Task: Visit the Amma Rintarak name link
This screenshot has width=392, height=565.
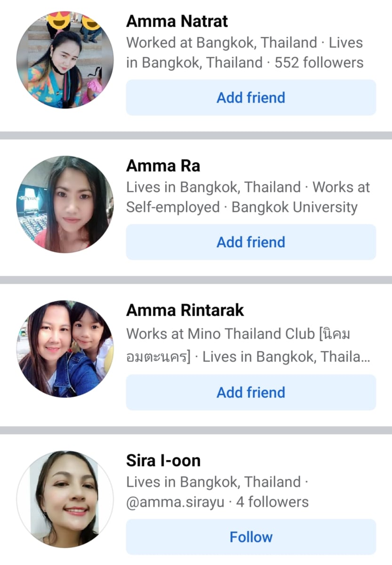Action: (x=185, y=310)
